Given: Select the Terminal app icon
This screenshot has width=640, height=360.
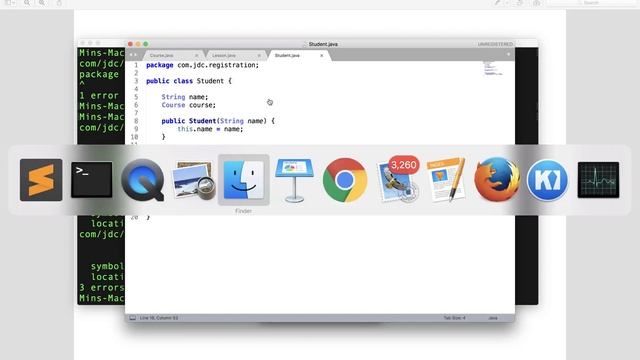Looking at the screenshot, I should 92,180.
